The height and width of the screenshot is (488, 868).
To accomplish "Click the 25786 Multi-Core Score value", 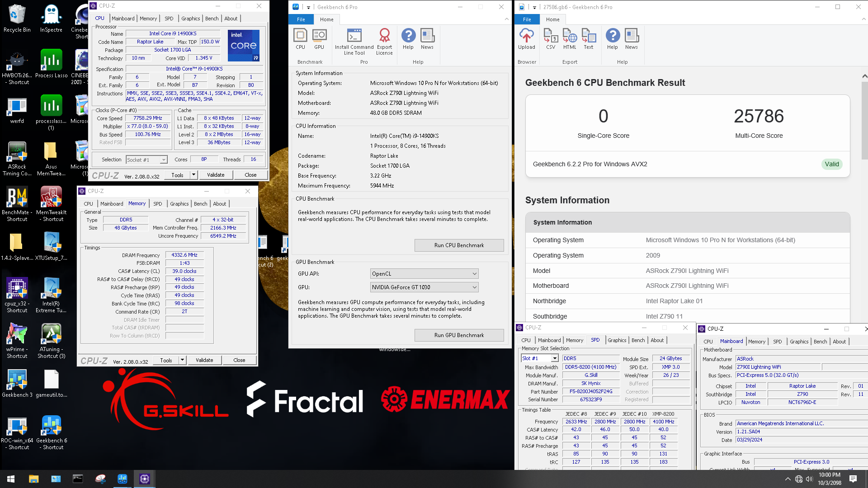I will pyautogui.click(x=759, y=116).
